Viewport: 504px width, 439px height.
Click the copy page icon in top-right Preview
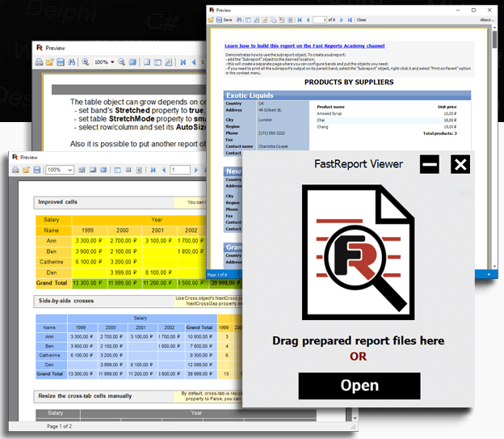[273, 20]
